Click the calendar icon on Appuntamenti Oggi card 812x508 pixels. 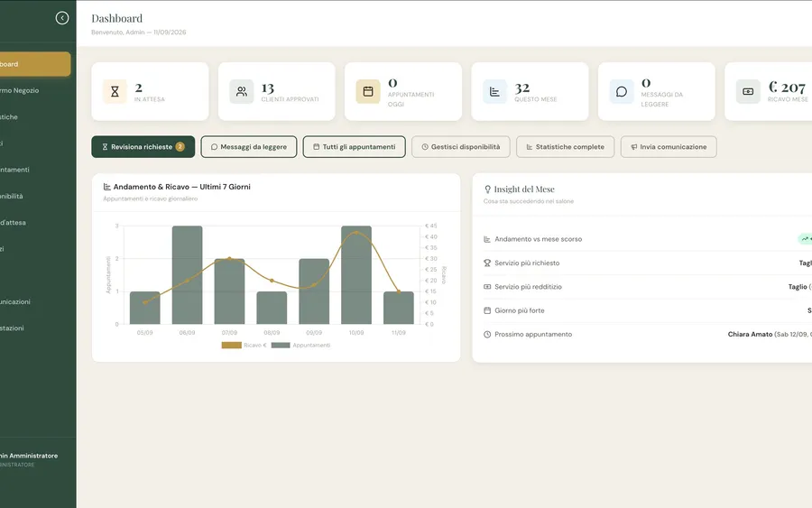368,92
